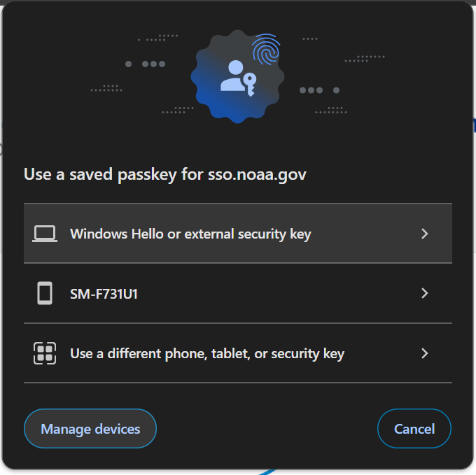Viewport: 476px width, 475px height.
Task: Click the large masked dots right of badge
Action: click(x=319, y=90)
